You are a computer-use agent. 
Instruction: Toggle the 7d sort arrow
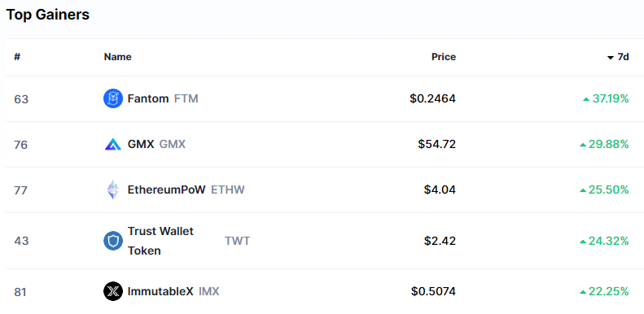tap(611, 58)
